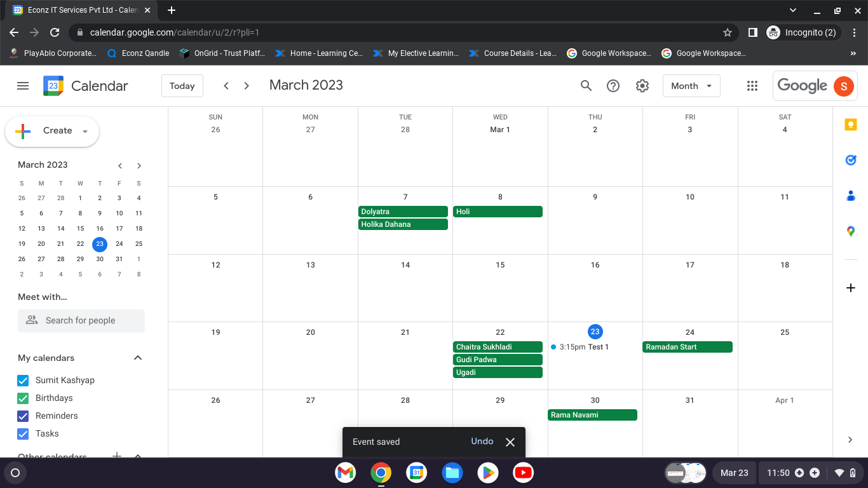The width and height of the screenshot is (868, 488).
Task: Select day 23 in the mini calendar
Action: 100,244
